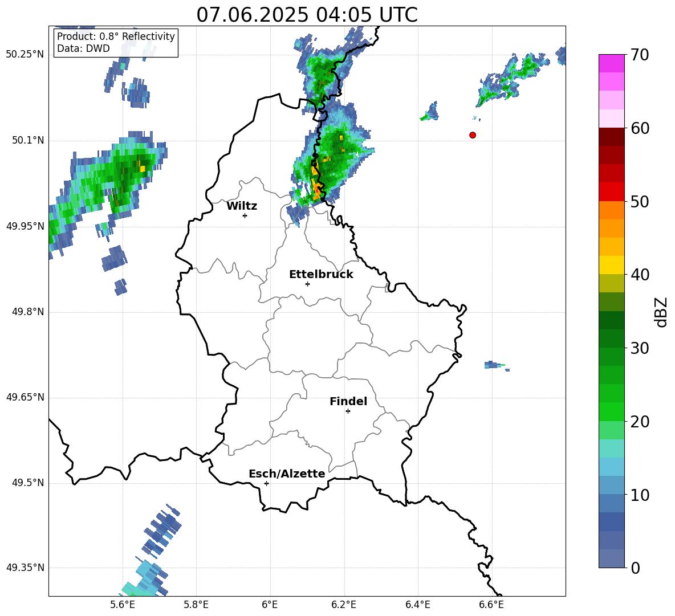This screenshot has width=675, height=616.
Task: Click the 5.6°E longitude label
Action: [x=122, y=605]
